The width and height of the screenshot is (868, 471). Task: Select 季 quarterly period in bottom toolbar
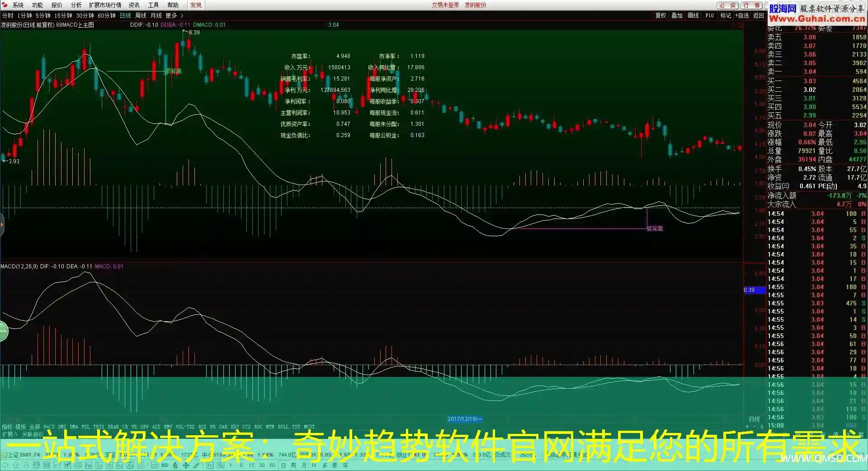(335, 465)
